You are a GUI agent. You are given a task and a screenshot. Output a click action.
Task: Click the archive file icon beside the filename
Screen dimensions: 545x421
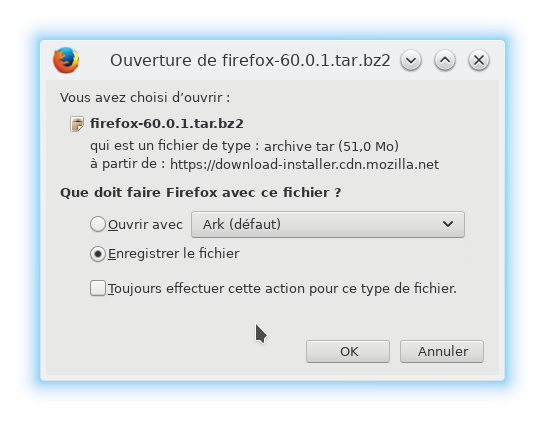point(77,124)
